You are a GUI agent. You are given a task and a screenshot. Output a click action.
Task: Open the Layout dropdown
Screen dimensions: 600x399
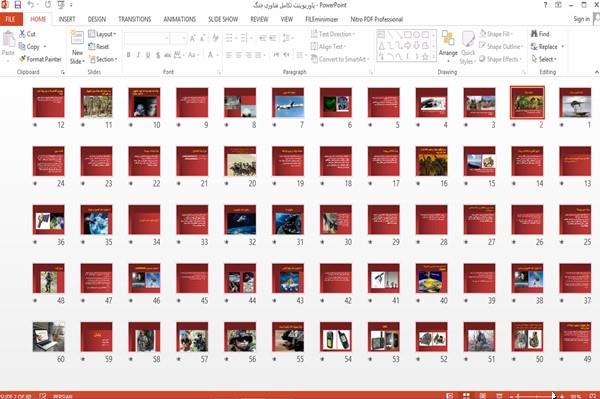tap(102, 34)
